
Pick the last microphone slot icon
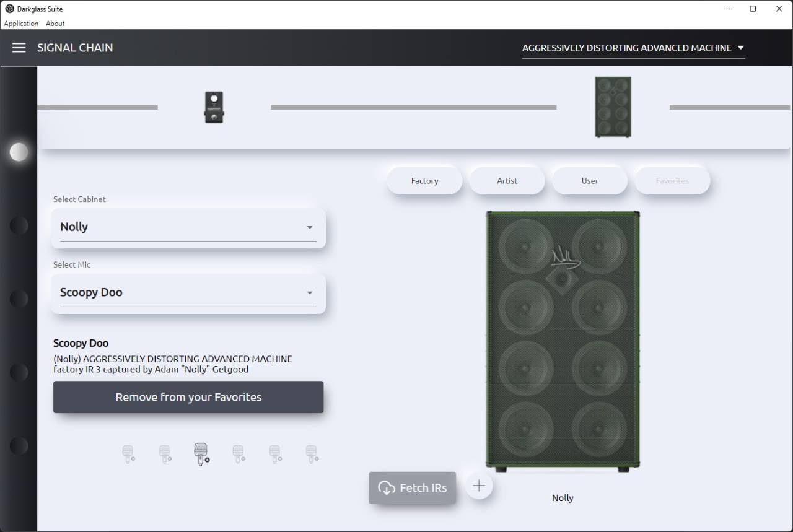(312, 454)
